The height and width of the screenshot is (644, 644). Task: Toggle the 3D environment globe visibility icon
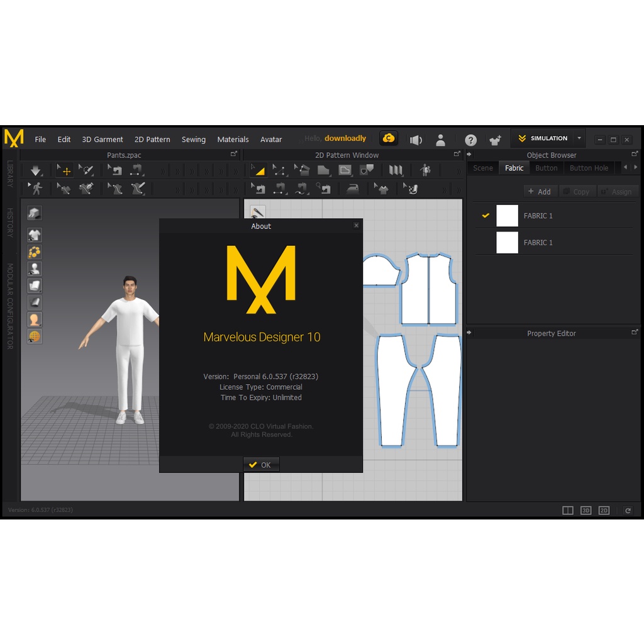35,336
